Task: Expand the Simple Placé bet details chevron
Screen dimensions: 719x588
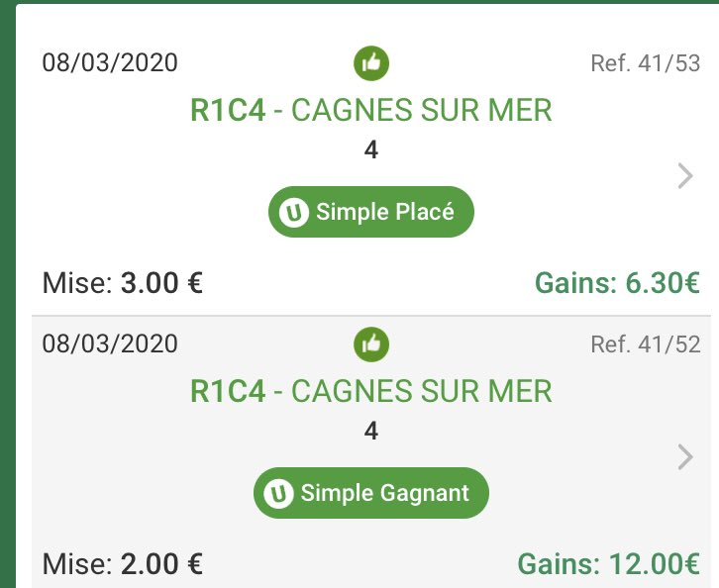Action: click(x=684, y=176)
